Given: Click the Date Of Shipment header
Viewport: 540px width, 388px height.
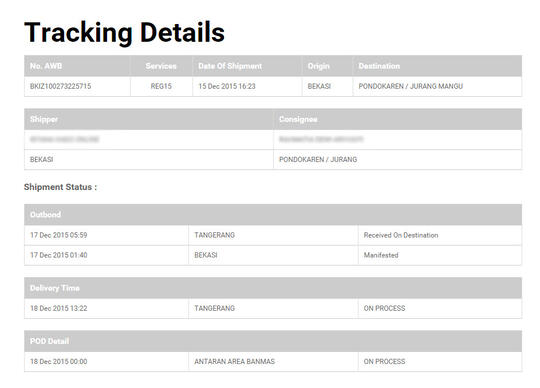Looking at the screenshot, I should pyautogui.click(x=230, y=66).
